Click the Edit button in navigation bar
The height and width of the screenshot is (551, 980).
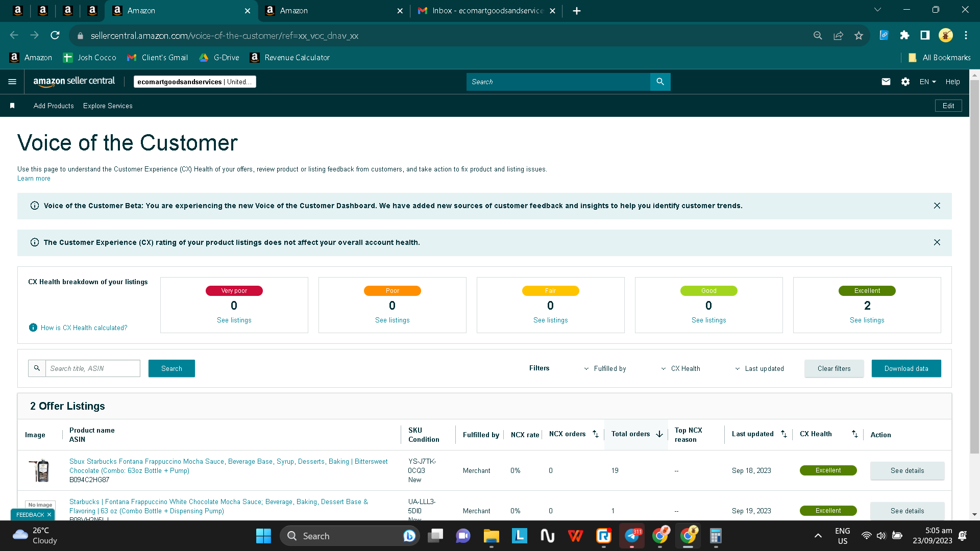948,106
